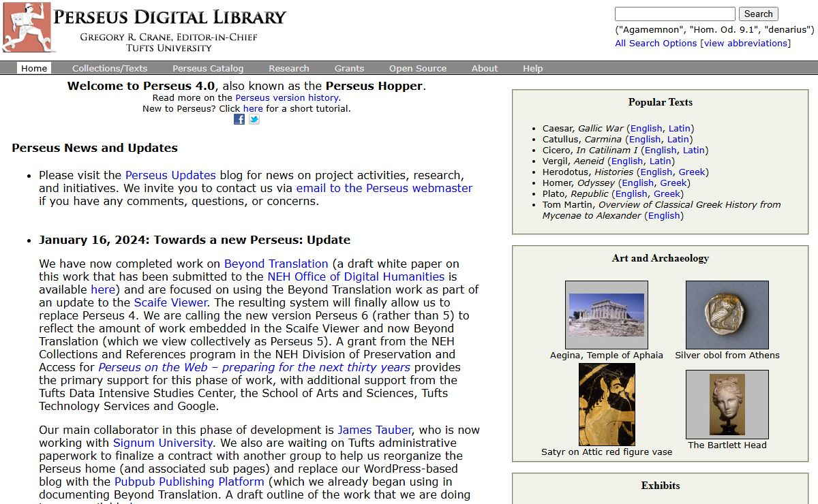Click Perseus News and Updates heading
Image resolution: width=818 pixels, height=504 pixels.
tap(95, 148)
